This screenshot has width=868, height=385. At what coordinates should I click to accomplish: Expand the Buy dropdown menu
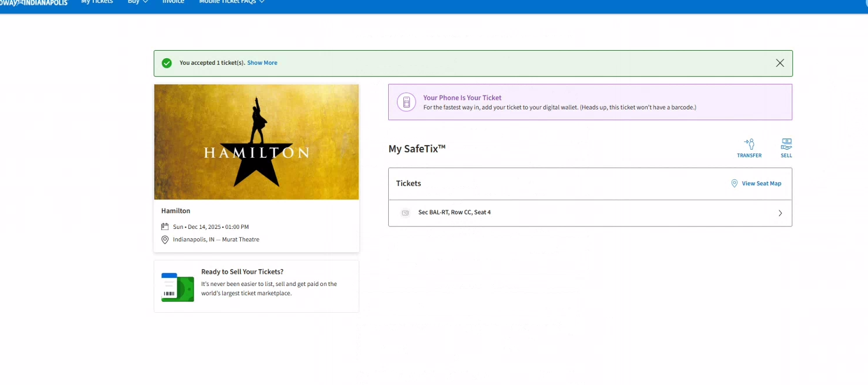point(138,2)
